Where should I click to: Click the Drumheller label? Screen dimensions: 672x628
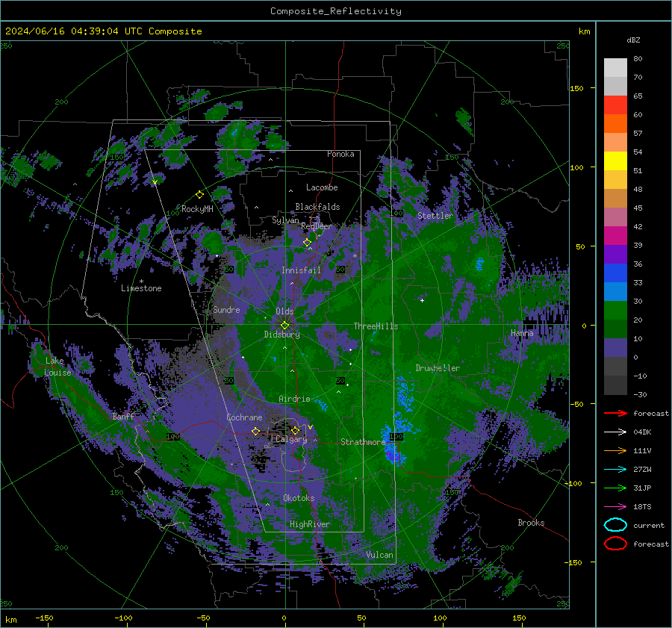pyautogui.click(x=438, y=368)
